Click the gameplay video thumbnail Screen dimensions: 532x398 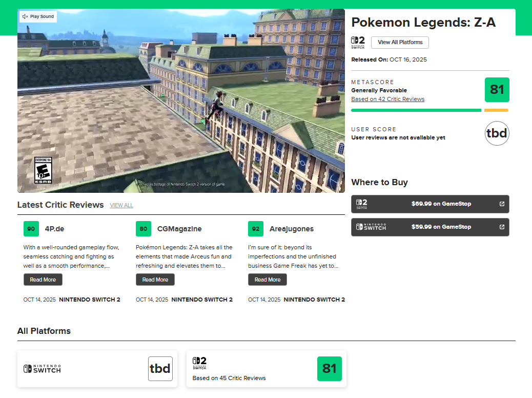pos(181,101)
